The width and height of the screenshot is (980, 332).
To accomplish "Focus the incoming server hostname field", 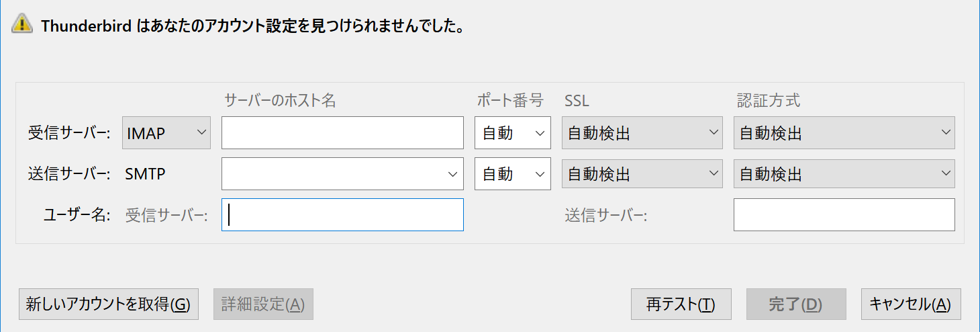I will (342, 133).
